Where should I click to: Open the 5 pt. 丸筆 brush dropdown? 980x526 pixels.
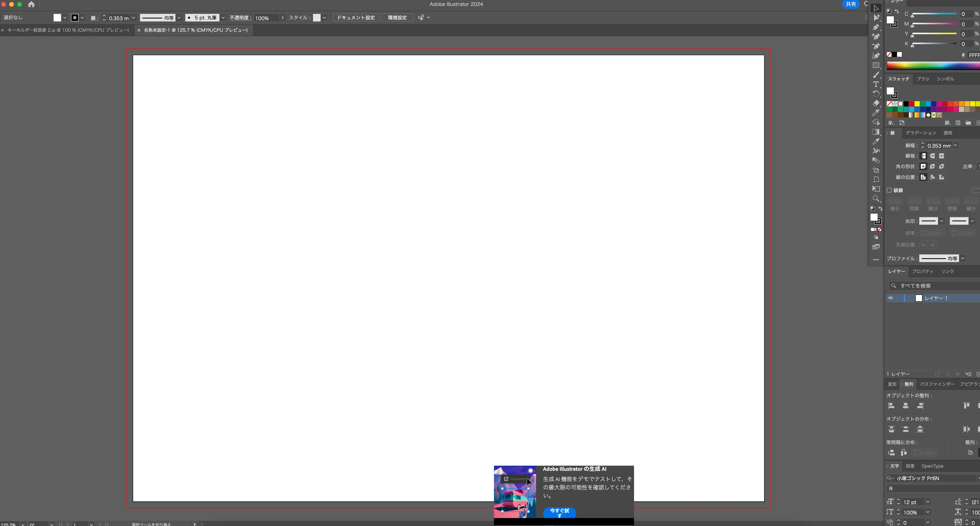pyautogui.click(x=223, y=18)
